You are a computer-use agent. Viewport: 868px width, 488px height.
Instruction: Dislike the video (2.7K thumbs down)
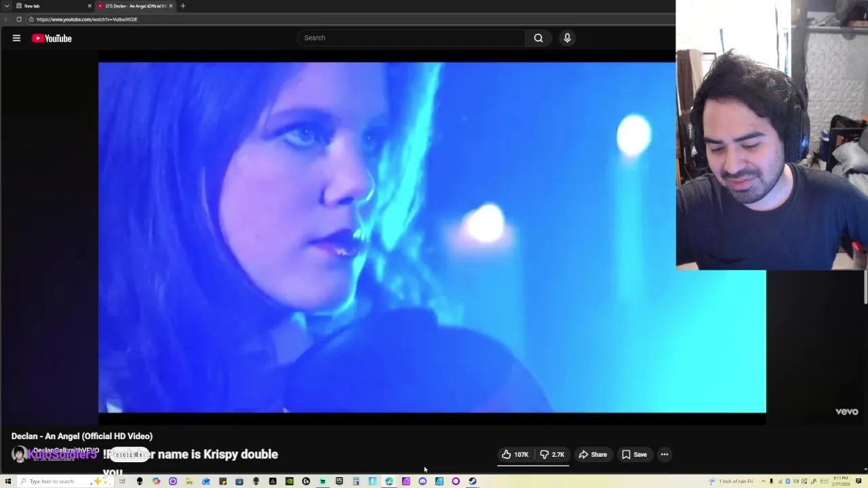(x=552, y=455)
